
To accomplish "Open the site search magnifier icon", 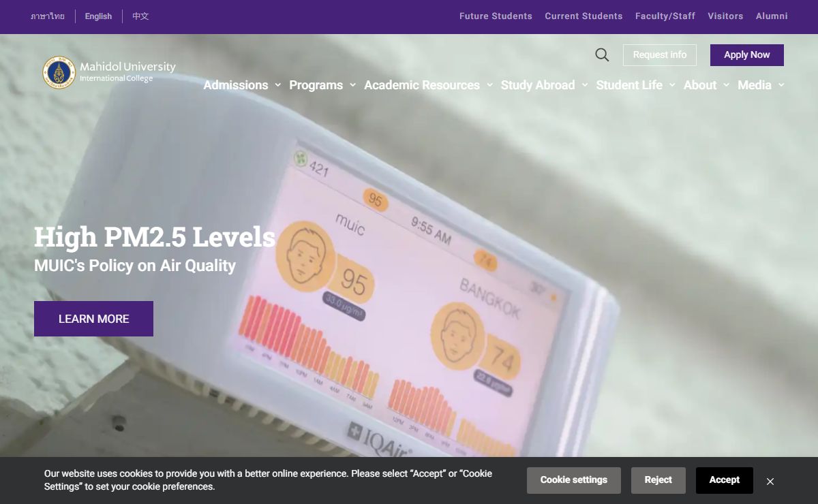I will coord(602,55).
